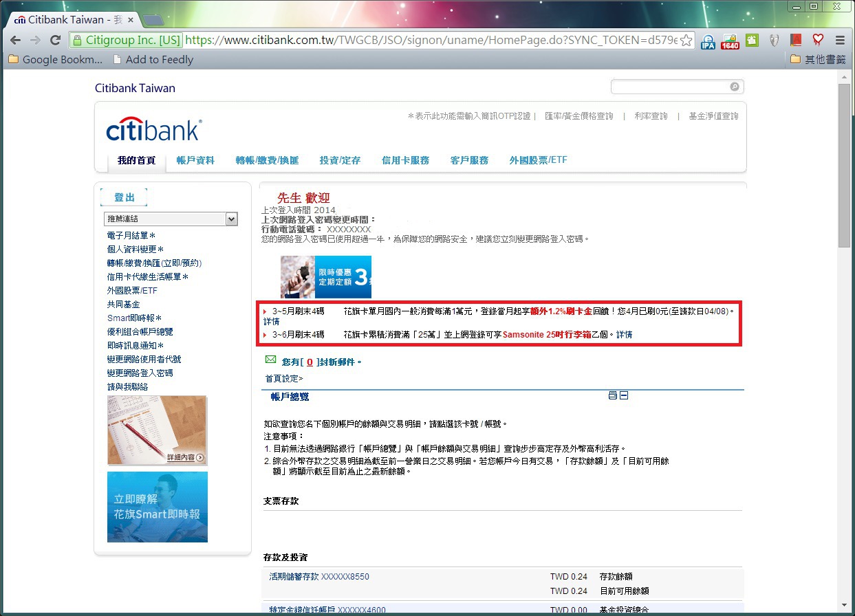The width and height of the screenshot is (855, 616).
Task: Click the 詳細內容 statement thumbnail banner
Action: [x=158, y=430]
